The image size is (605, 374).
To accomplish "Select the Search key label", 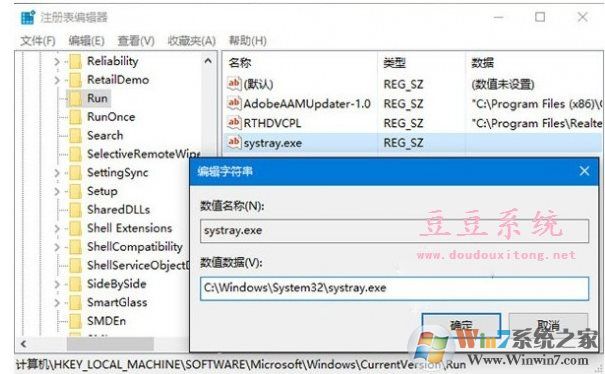I will 105,135.
